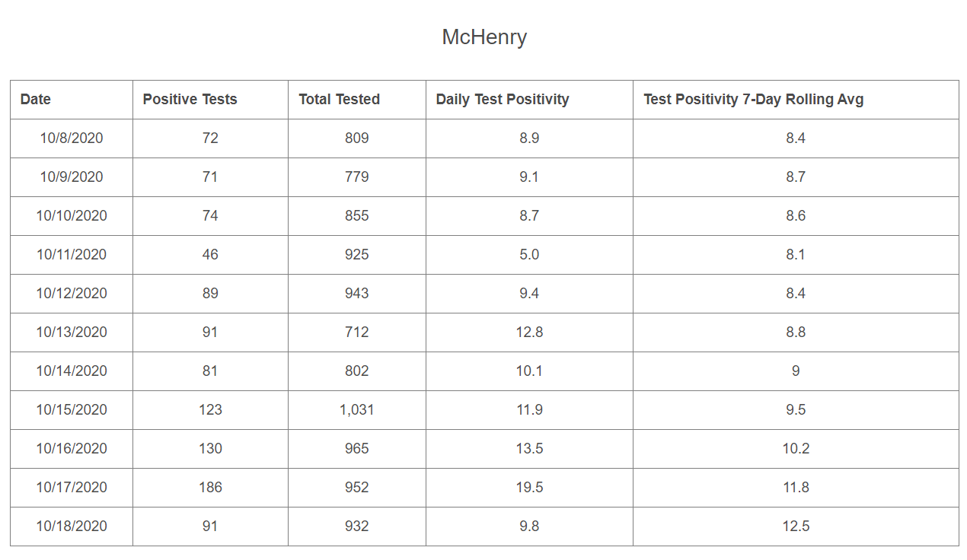Screen dimensions: 967x560
Task: Click Test Positivity 7-Day Rolling Avg header
Action: coord(753,99)
